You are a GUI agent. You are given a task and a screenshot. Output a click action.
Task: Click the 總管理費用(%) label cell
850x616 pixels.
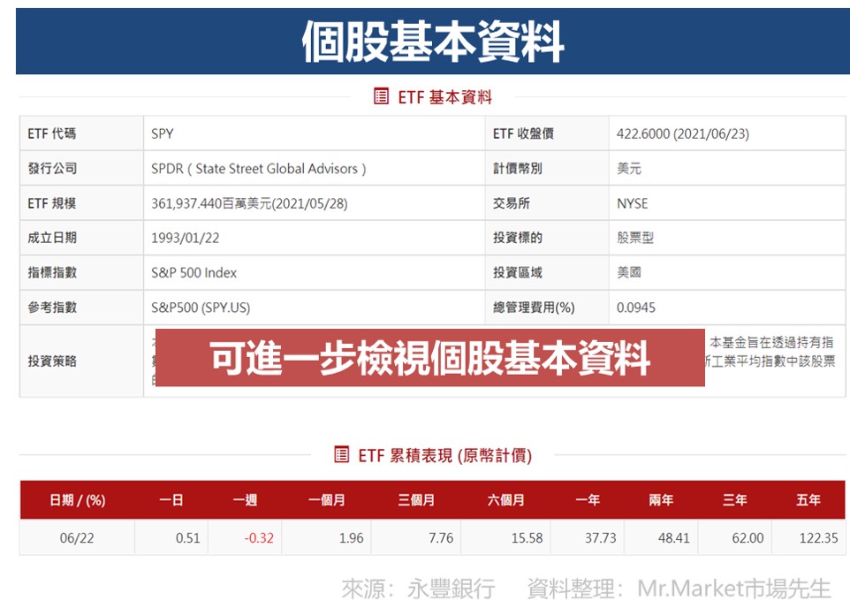(547, 307)
